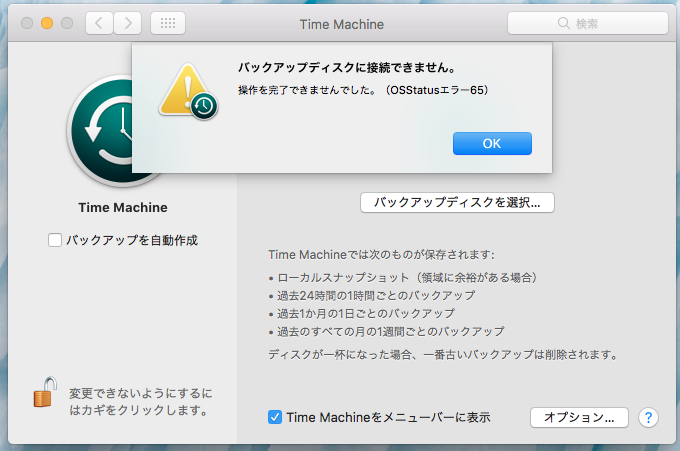Click the Time Machineでは次のものが保存されます heading

coord(381,255)
